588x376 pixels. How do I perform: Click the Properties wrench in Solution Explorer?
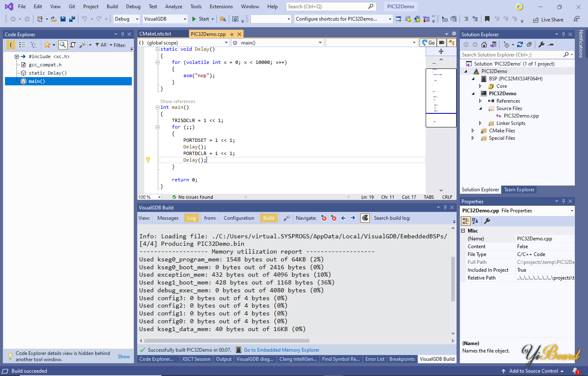click(541, 45)
